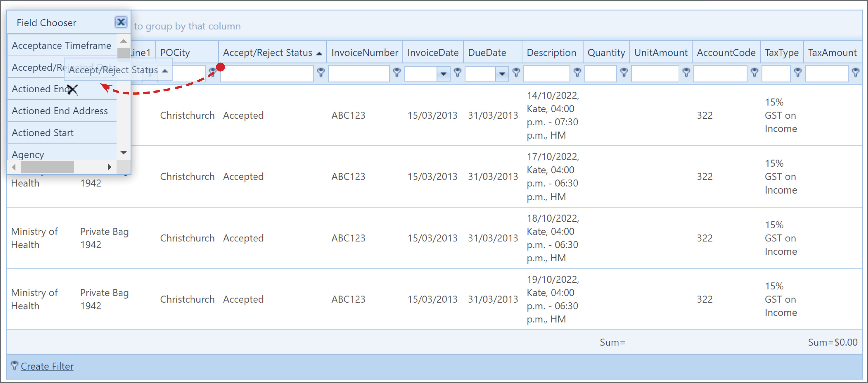
Task: Click UnitAmount filter input box
Action: tap(655, 74)
